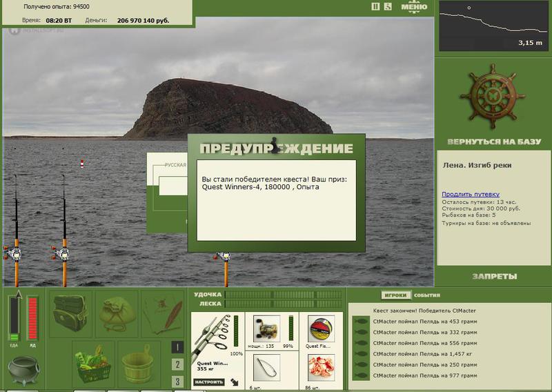Follow the Продлить путевку link

click(x=471, y=194)
